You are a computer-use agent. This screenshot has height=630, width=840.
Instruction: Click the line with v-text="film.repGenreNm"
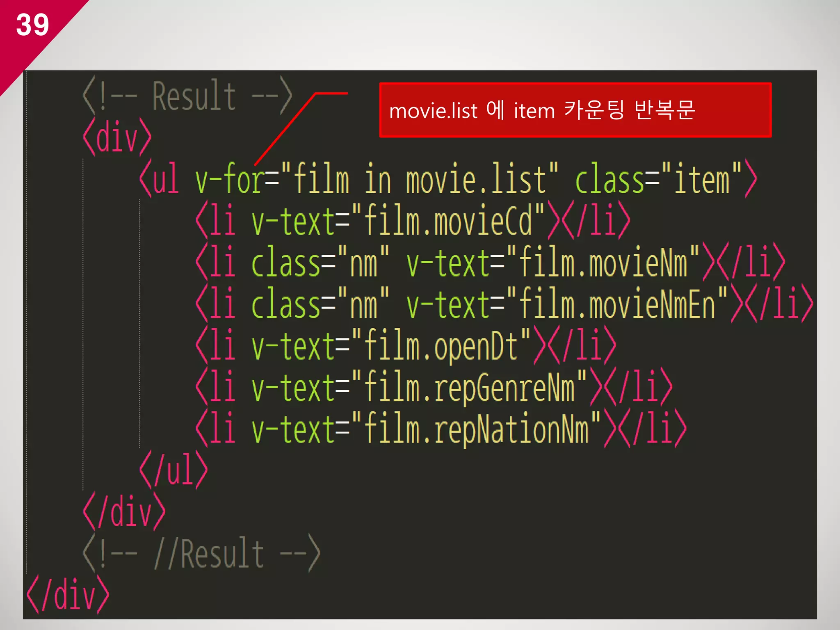coord(434,388)
